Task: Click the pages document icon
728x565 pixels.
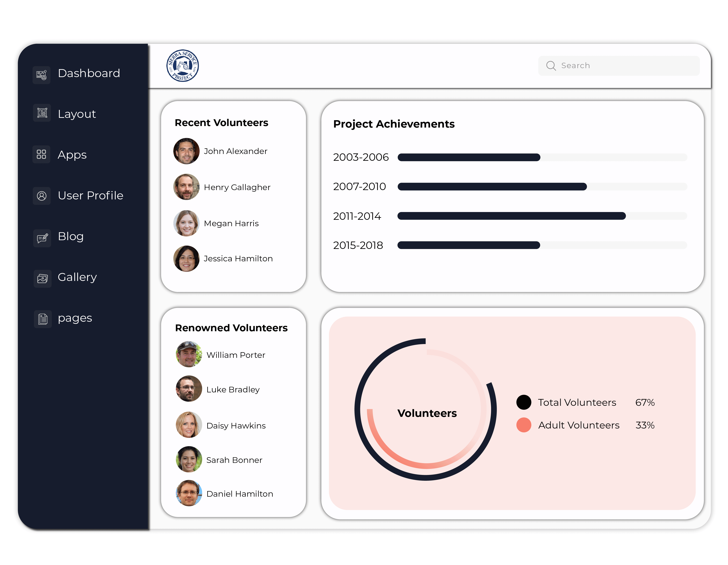Action: (x=43, y=319)
